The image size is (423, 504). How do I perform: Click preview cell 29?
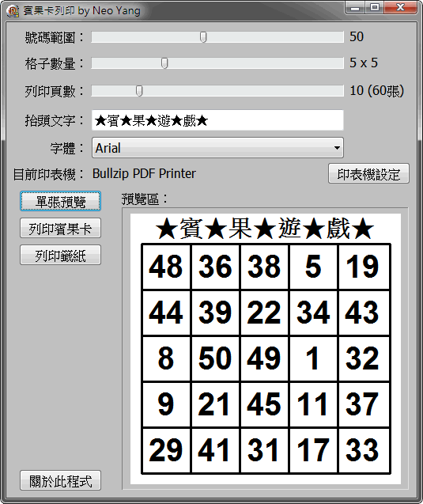(x=166, y=450)
